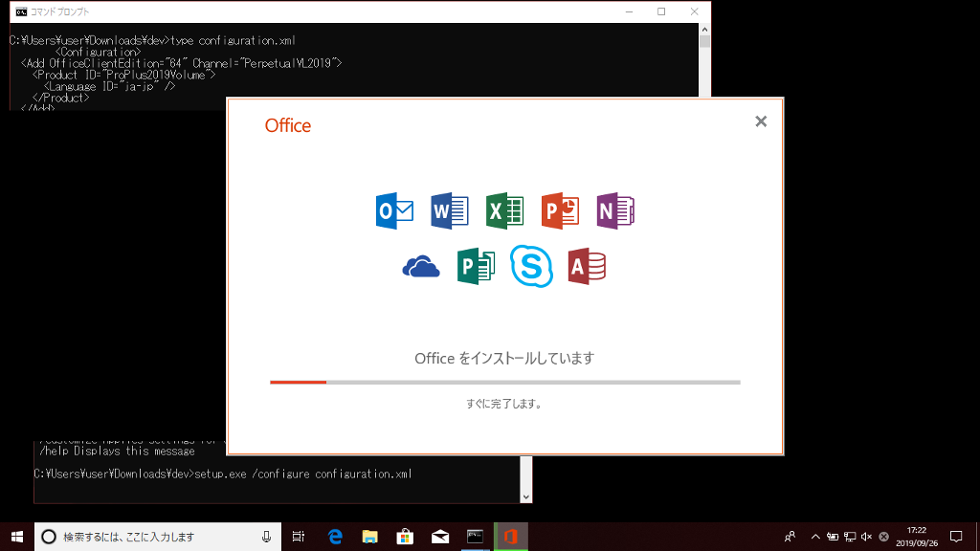Click the Skype icon in Office installer
The image size is (980, 551).
pyautogui.click(x=531, y=266)
